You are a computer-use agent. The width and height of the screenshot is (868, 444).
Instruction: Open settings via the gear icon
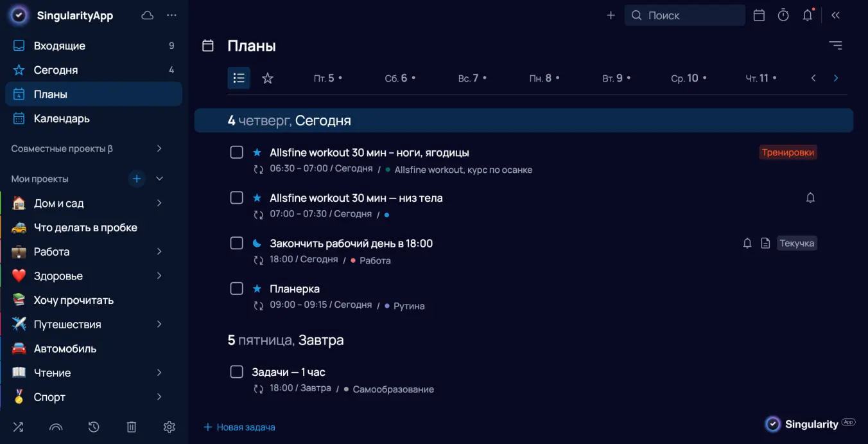(169, 427)
